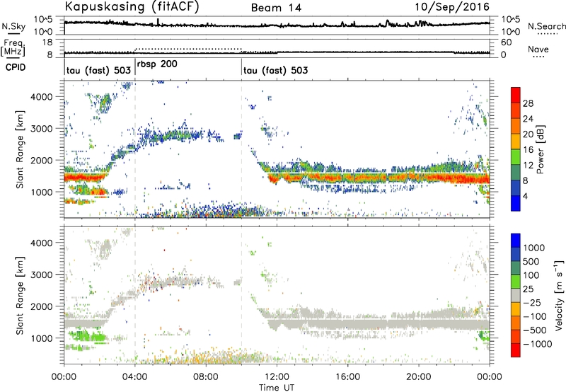Click the Slant Range label of power panel

tap(20, 149)
